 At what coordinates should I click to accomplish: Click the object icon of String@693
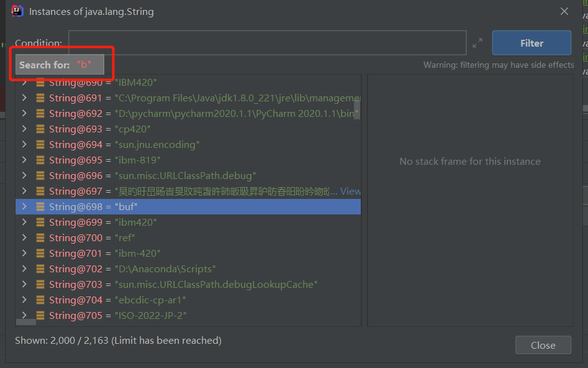[40, 129]
